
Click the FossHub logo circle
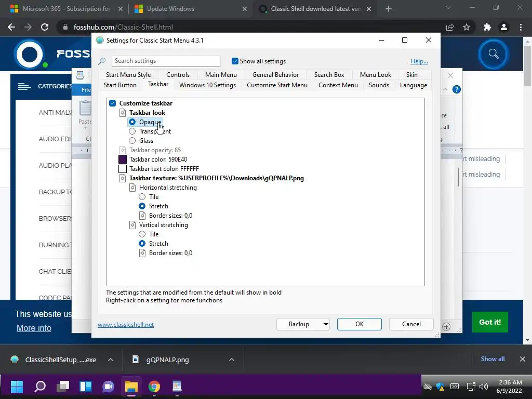pyautogui.click(x=30, y=54)
